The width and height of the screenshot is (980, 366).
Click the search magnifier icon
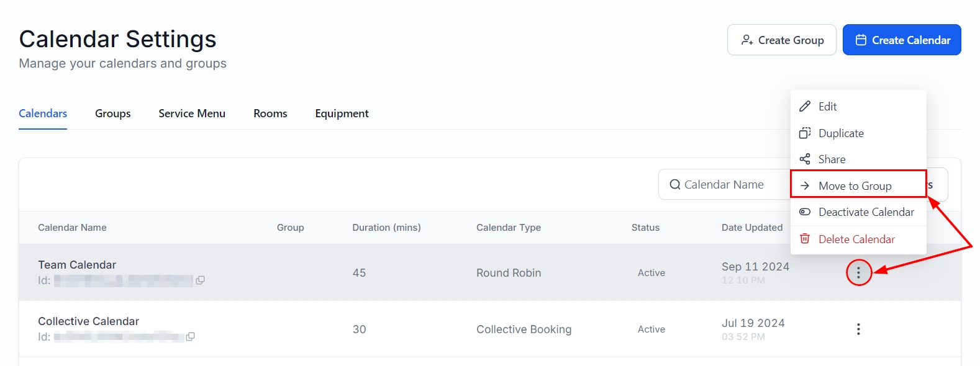pos(674,185)
